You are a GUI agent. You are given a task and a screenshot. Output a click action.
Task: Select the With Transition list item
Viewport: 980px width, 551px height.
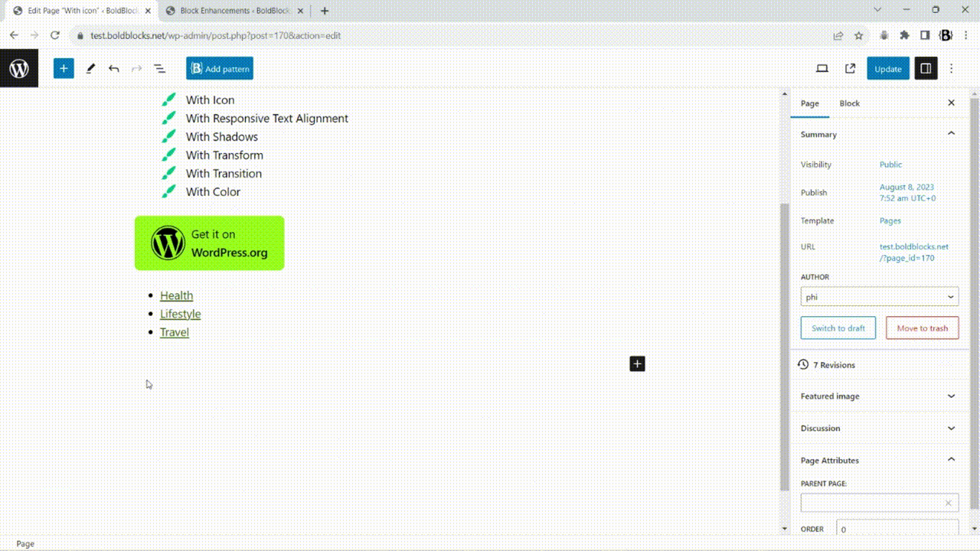click(x=224, y=174)
